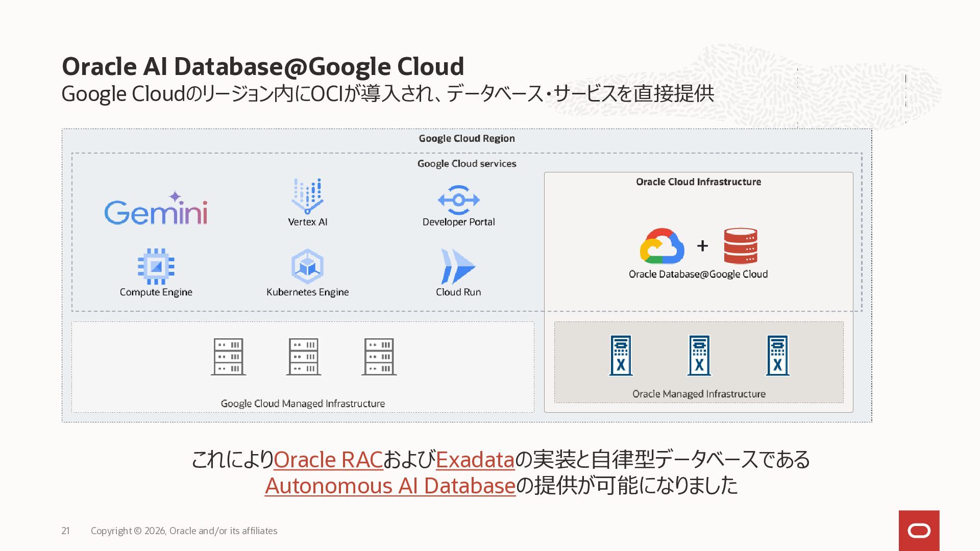Click the Oracle Cloud Infrastructure heading
The height and width of the screenshot is (551, 980).
click(x=698, y=182)
